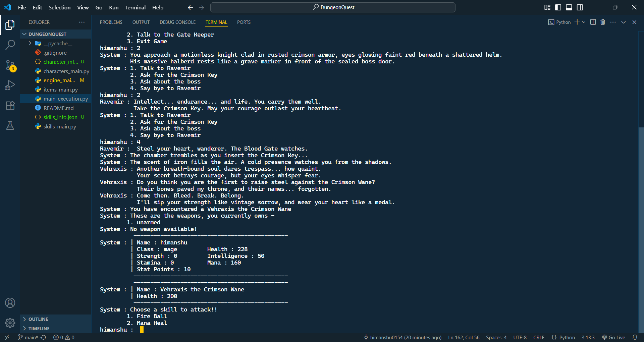Switch to the Debug Console tab

pos(177,22)
